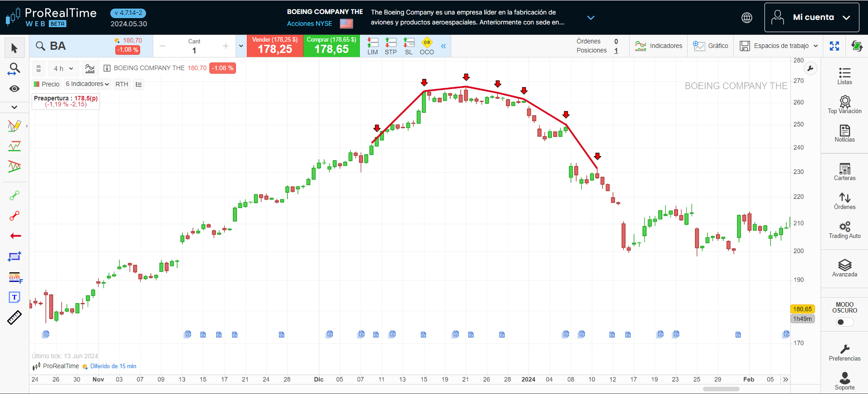Open the Carteras portfolios panel
Viewport: 868px width, 394px height.
click(844, 172)
